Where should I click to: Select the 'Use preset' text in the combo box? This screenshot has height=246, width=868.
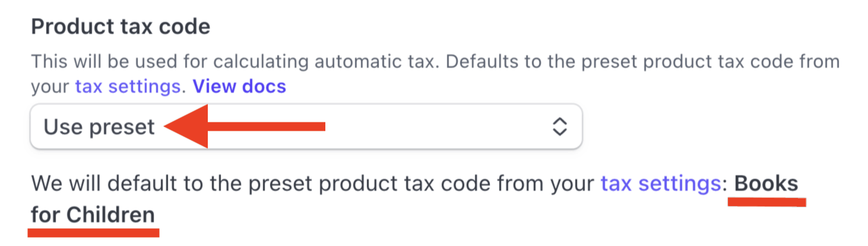[x=99, y=127]
